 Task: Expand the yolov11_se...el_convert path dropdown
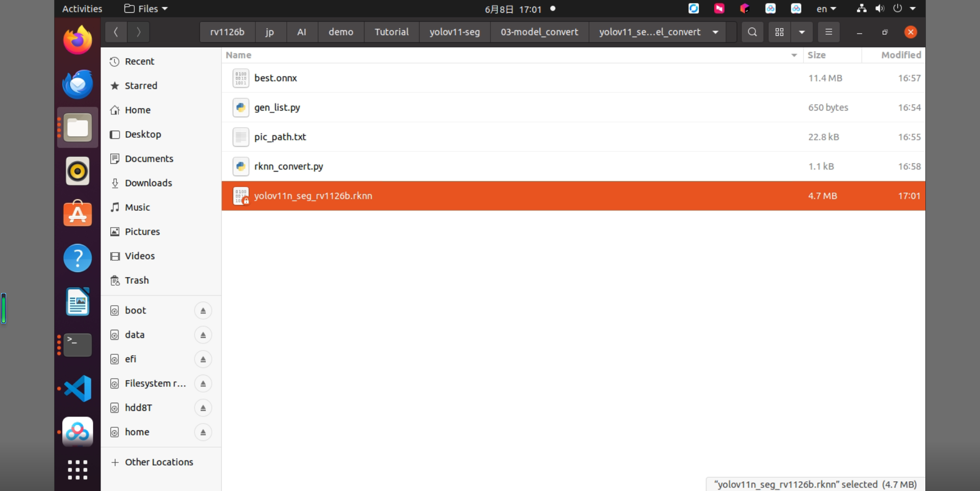(x=716, y=32)
